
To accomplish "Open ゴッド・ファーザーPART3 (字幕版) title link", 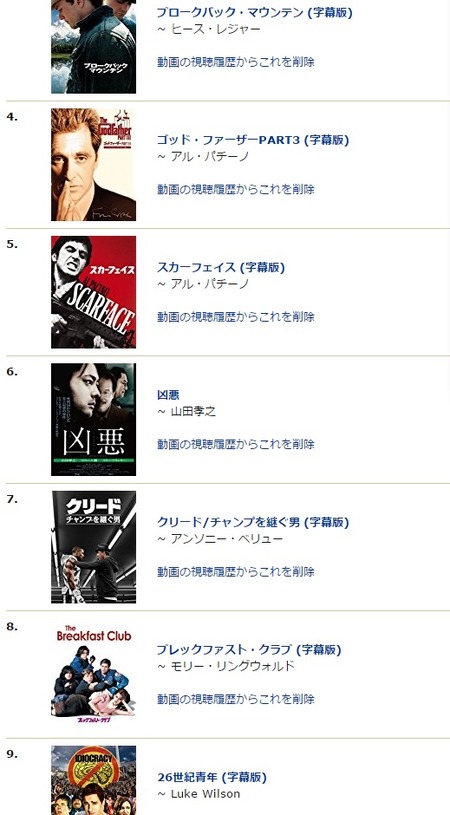I will (253, 140).
